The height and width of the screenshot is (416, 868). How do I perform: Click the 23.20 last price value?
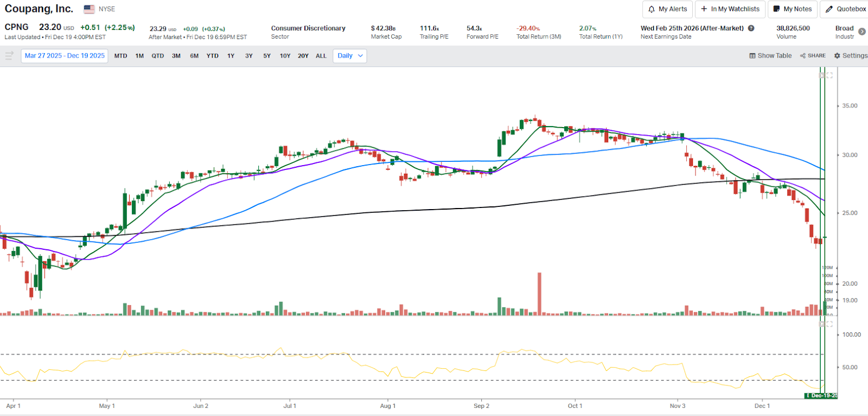coord(50,27)
